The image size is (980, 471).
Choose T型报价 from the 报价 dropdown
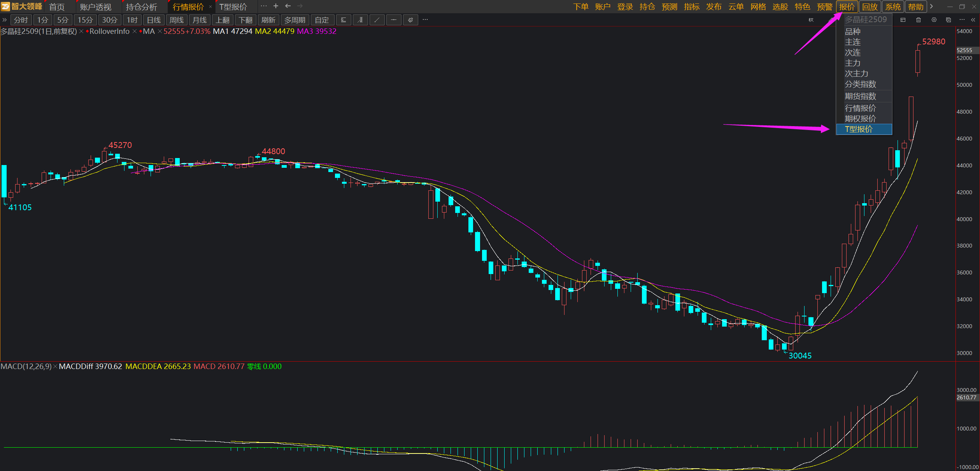(x=864, y=129)
